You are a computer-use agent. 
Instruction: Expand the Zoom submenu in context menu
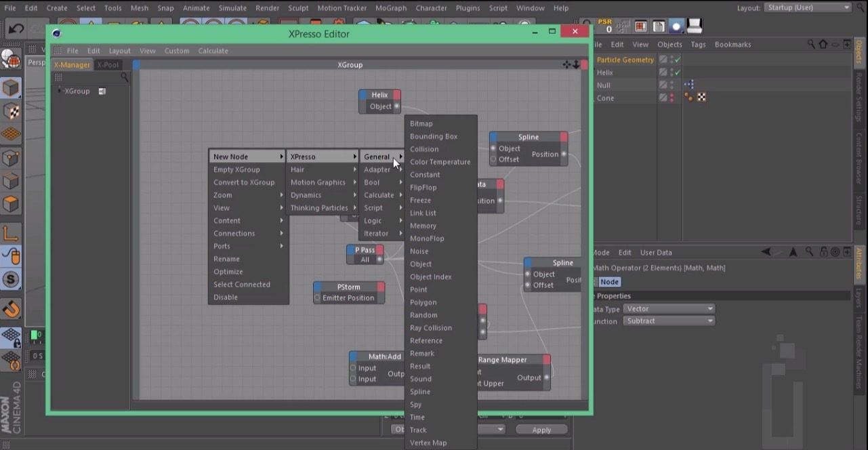click(x=249, y=195)
